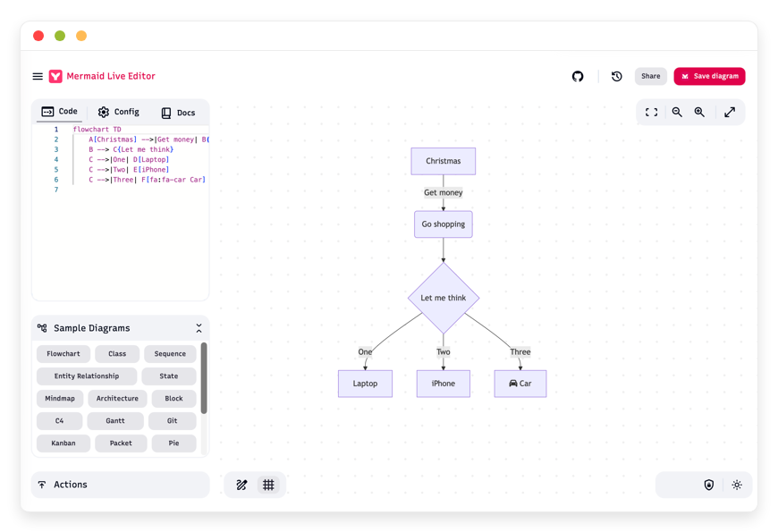Image resolution: width=778 pixels, height=532 pixels.
Task: Click the Save diagram button
Action: (x=709, y=76)
